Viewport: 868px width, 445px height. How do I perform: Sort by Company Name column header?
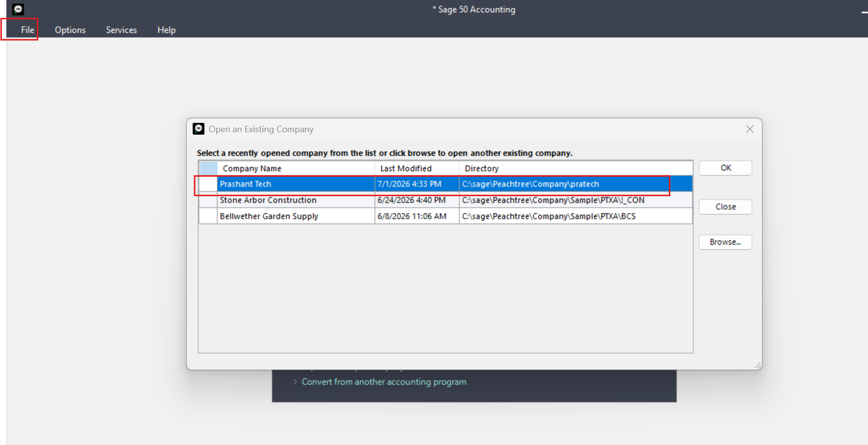[x=296, y=168]
